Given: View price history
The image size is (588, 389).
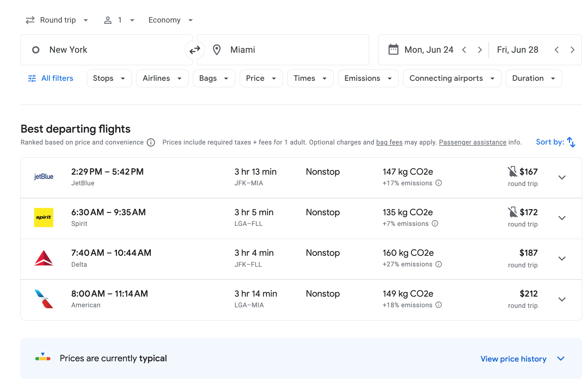Looking at the screenshot, I should point(513,359).
